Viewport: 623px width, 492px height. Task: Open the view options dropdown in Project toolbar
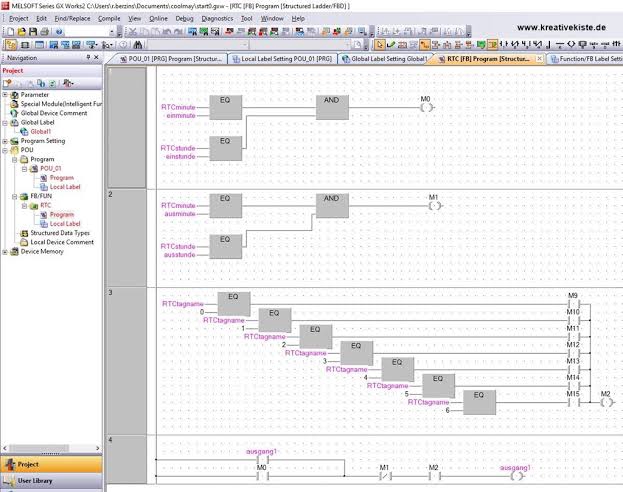[68, 83]
